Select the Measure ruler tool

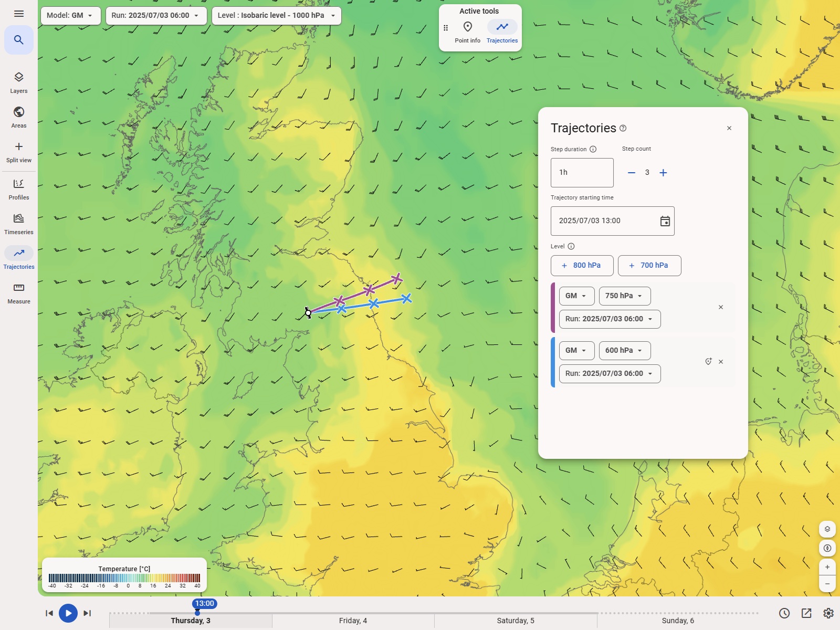point(19,293)
